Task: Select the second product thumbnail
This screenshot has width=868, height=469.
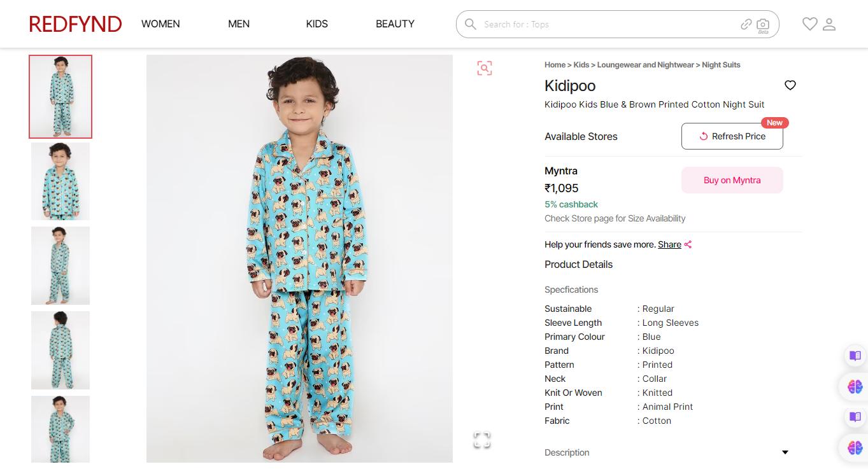Action: tap(60, 181)
